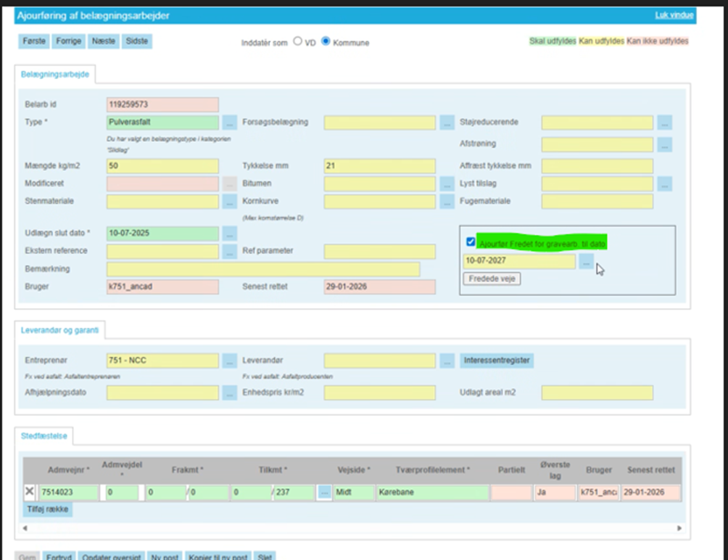Select the Leverandør og garanti tab
The width and height of the screenshot is (728, 560).
(60, 331)
